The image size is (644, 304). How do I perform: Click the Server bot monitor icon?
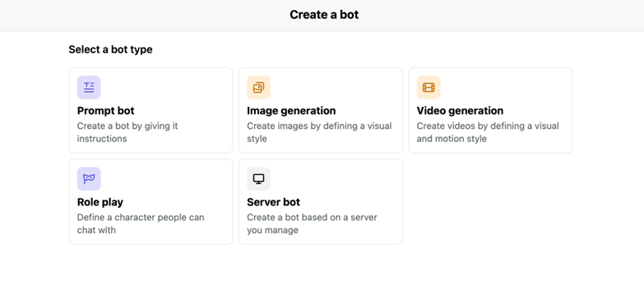258,179
